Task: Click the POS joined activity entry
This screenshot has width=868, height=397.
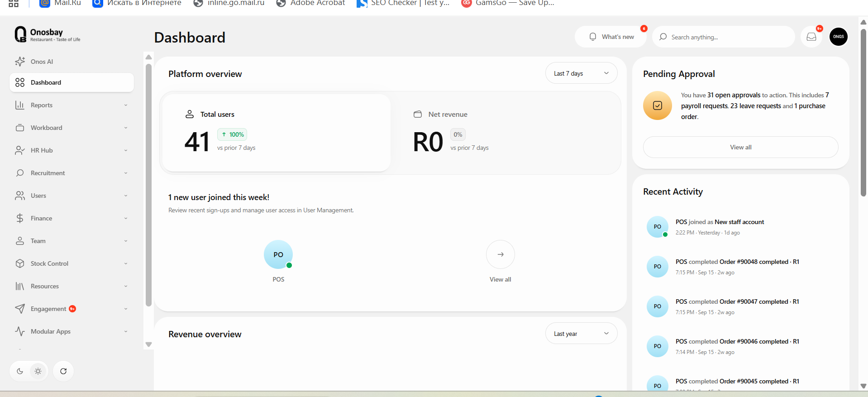Action: (740, 227)
